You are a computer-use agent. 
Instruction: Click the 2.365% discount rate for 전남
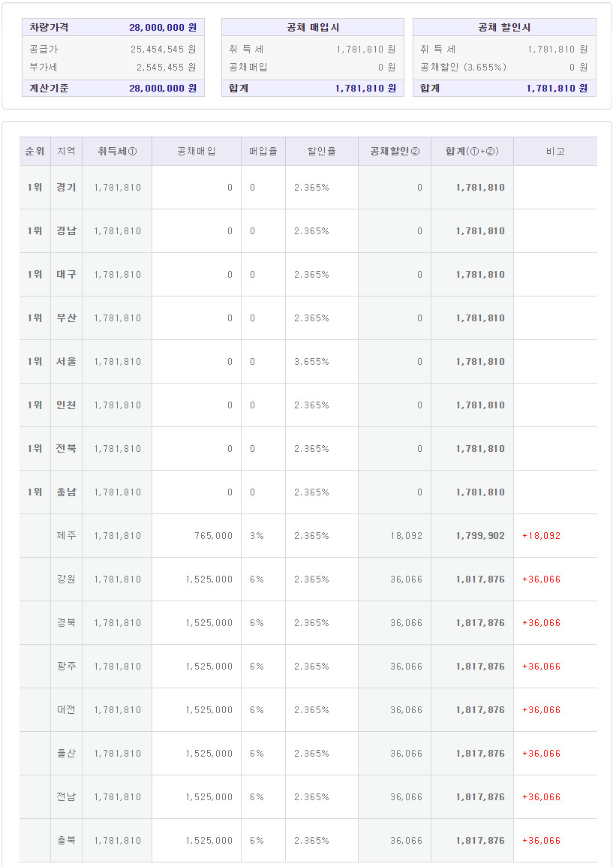311,796
